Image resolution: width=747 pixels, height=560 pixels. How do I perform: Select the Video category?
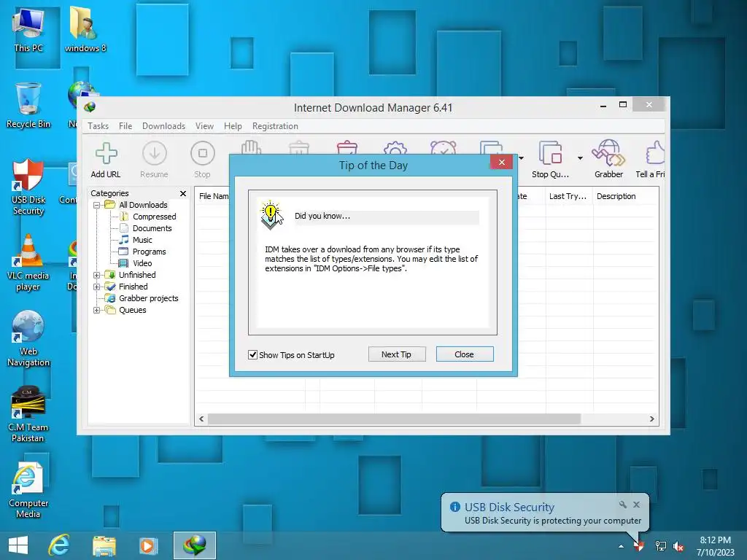[142, 263]
